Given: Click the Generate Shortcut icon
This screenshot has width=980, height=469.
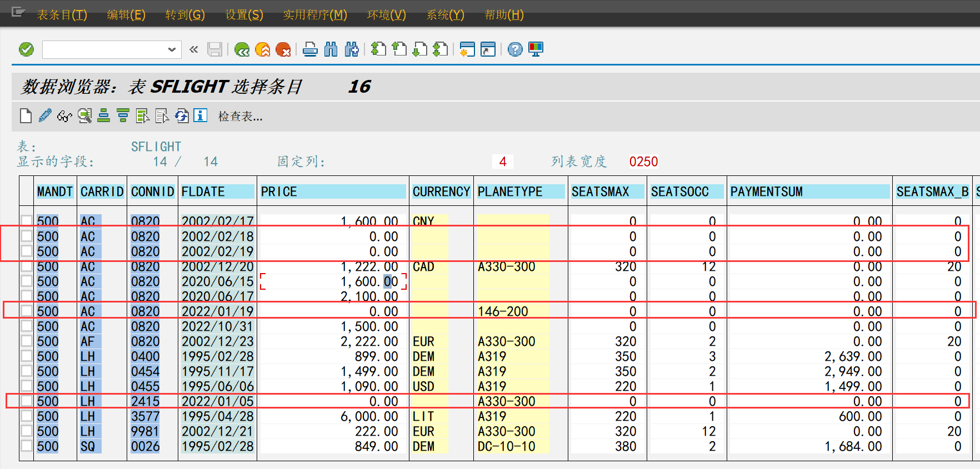Looking at the screenshot, I should point(488,49).
